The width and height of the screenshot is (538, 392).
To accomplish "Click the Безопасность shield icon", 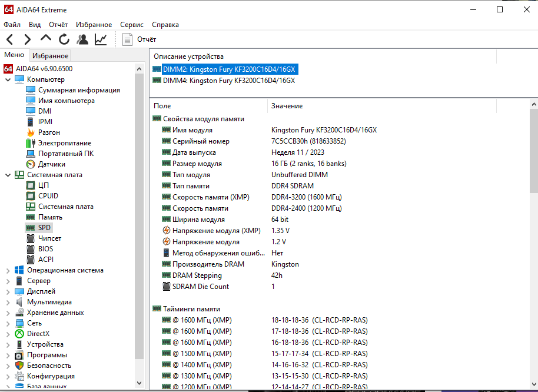I will pyautogui.click(x=19, y=366).
